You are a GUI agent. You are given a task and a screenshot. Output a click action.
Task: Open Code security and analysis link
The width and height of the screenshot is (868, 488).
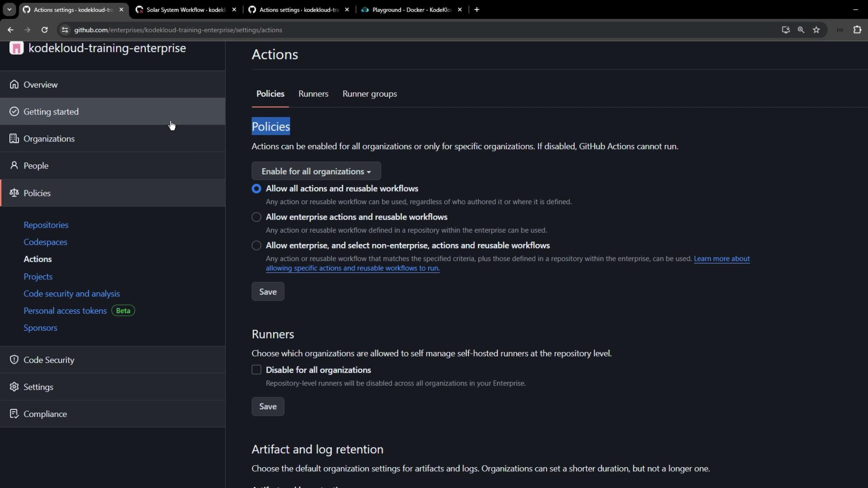[71, 294]
